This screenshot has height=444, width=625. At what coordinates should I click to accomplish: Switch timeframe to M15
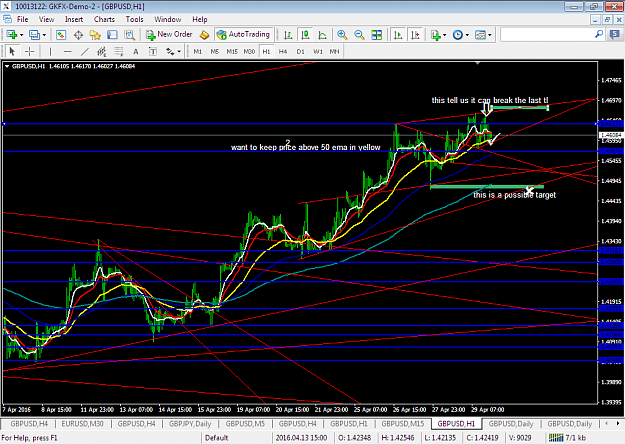point(232,51)
